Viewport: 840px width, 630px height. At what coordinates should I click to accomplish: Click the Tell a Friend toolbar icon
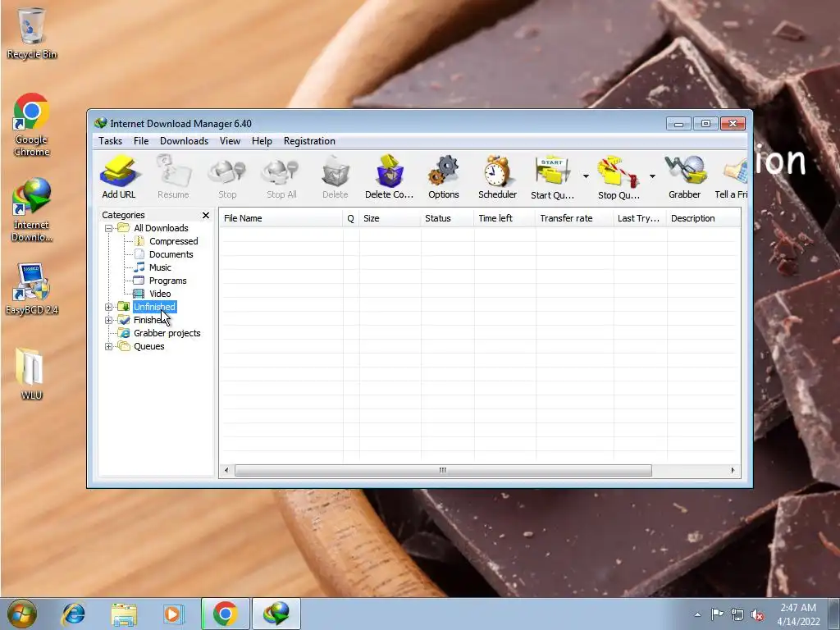click(x=731, y=177)
